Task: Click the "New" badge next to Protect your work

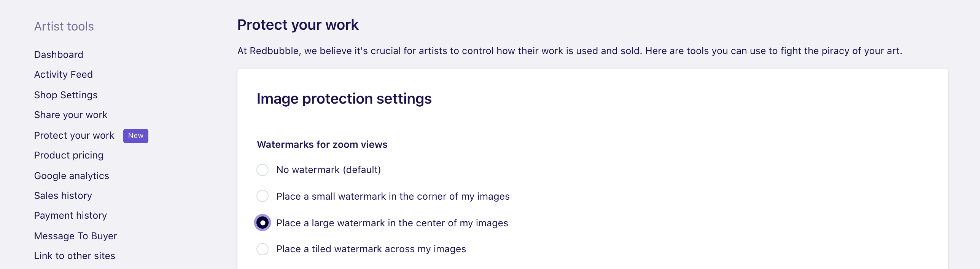Action: coord(135,135)
